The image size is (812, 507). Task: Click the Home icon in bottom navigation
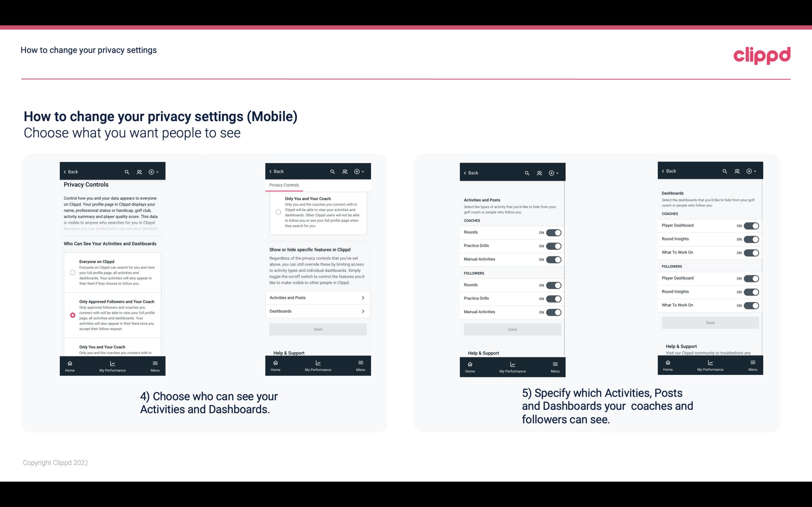(69, 363)
